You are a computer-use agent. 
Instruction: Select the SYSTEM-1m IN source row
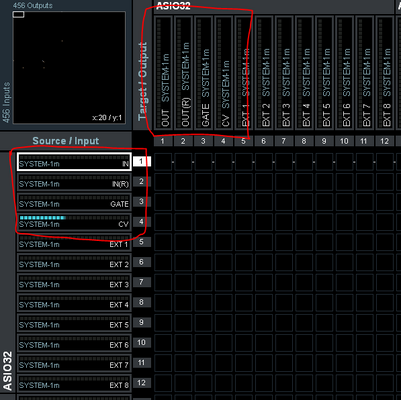click(x=74, y=162)
